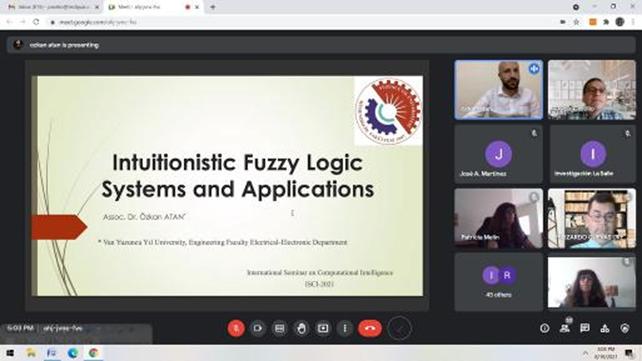The width and height of the screenshot is (642, 361).
Task: Toggle the camera button in Meet
Action: [258, 328]
